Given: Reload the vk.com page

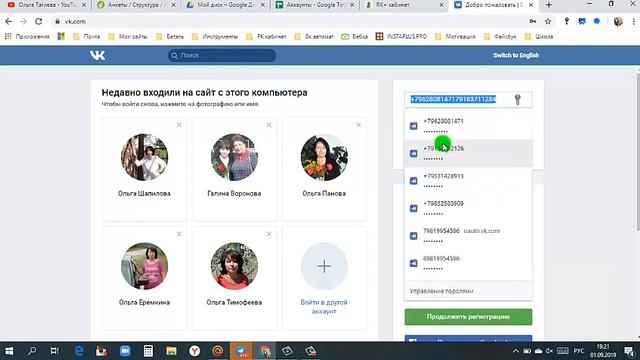Looking at the screenshot, I should (38, 21).
